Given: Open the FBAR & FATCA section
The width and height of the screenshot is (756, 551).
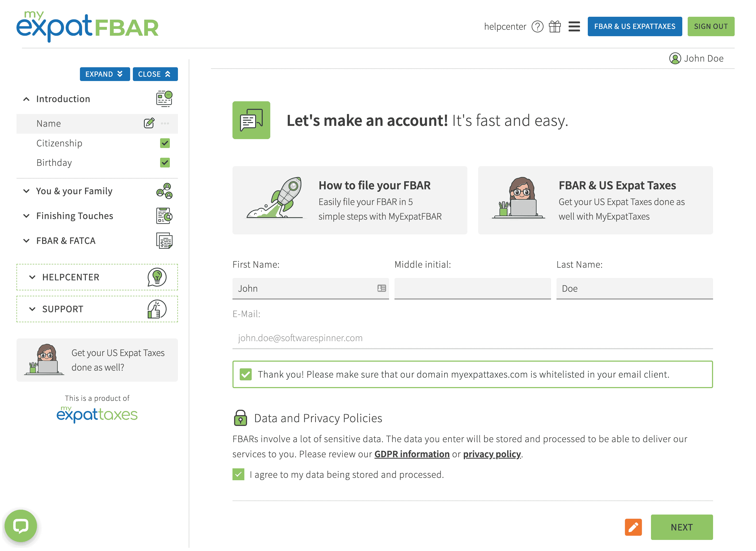Looking at the screenshot, I should coord(66,241).
